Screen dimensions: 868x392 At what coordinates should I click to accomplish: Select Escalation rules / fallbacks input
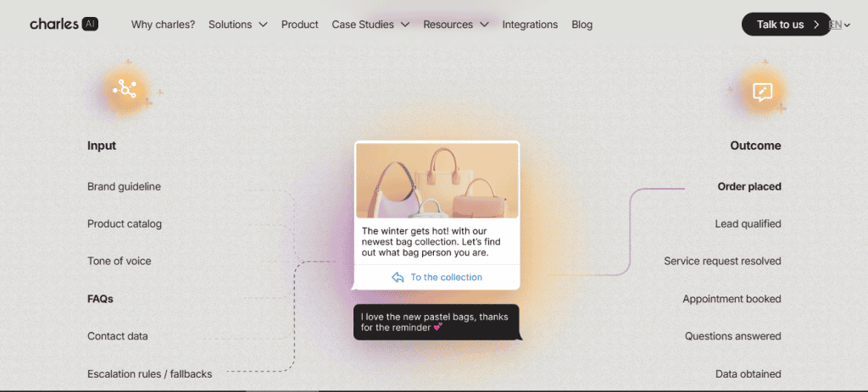149,373
